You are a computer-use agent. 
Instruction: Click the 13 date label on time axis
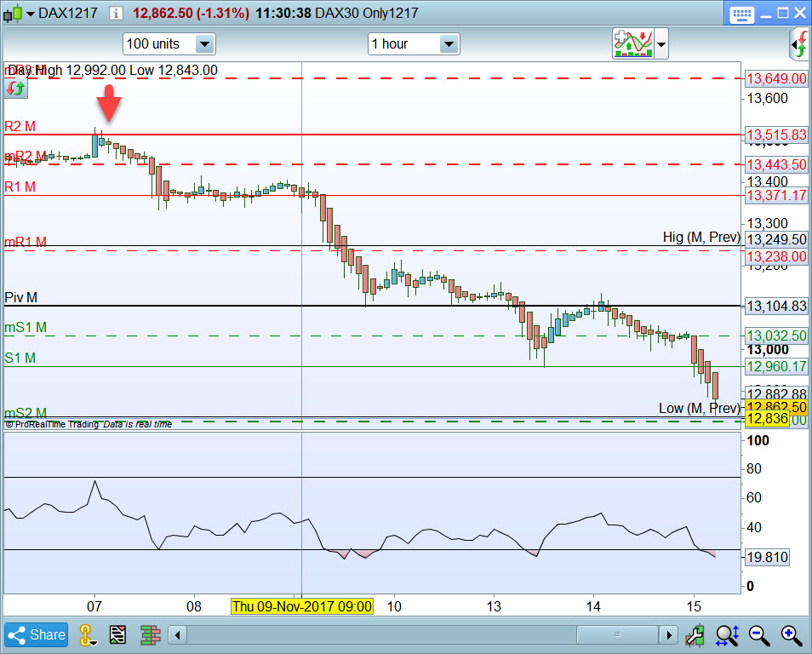[494, 606]
